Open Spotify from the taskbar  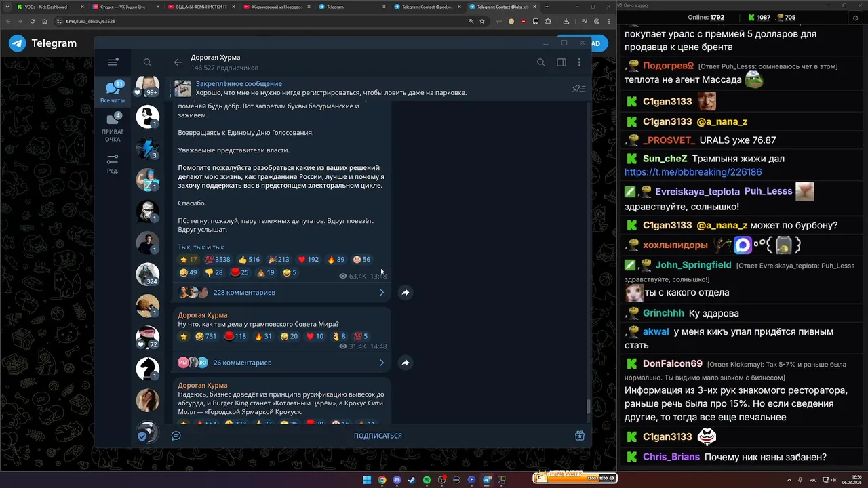coord(427,480)
